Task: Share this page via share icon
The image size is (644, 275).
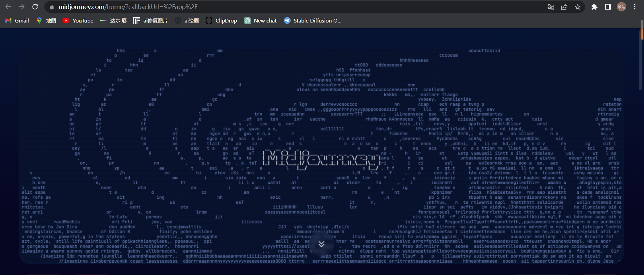Action: click(x=564, y=7)
